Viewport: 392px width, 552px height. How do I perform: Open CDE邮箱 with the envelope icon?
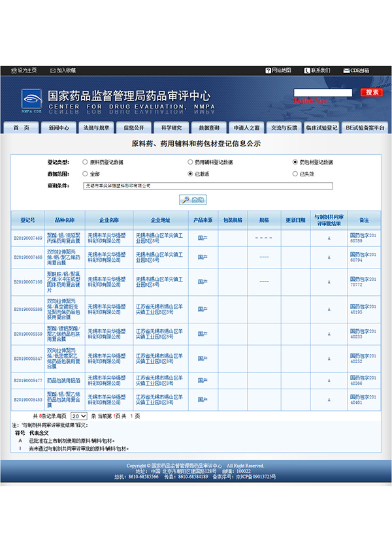pos(357,71)
